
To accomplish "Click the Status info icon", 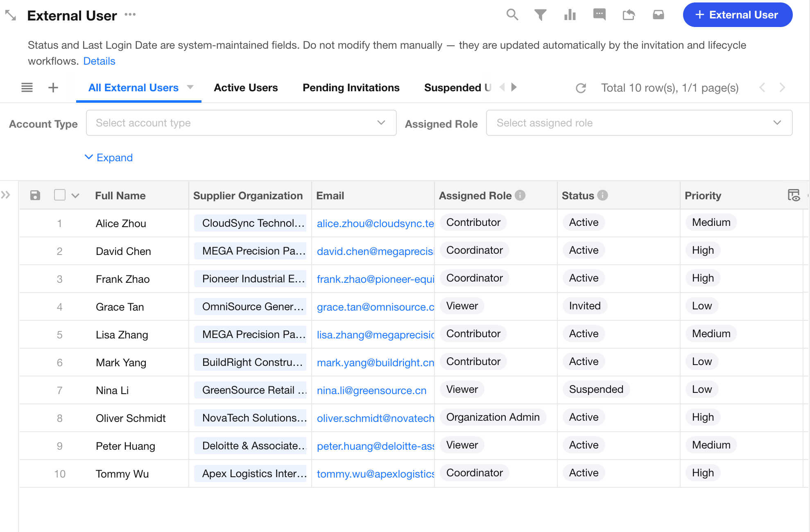I will [602, 195].
